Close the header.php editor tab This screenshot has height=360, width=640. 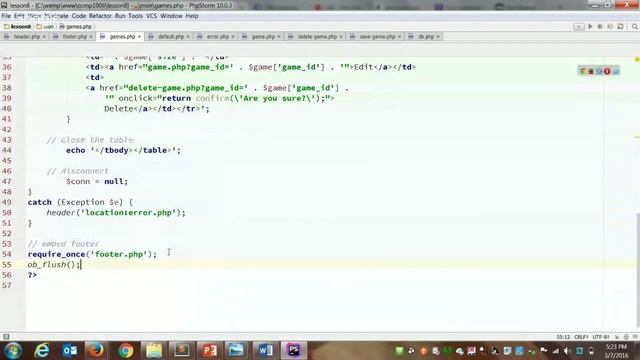(44, 37)
